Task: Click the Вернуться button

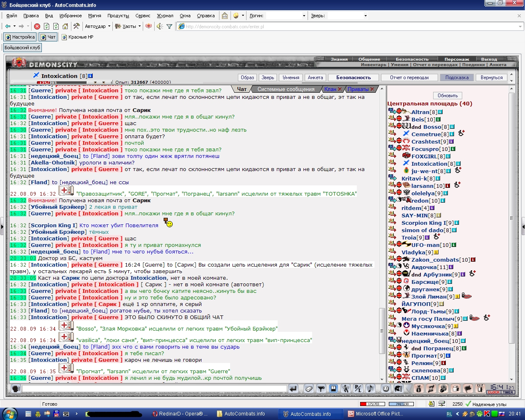Action: click(491, 78)
